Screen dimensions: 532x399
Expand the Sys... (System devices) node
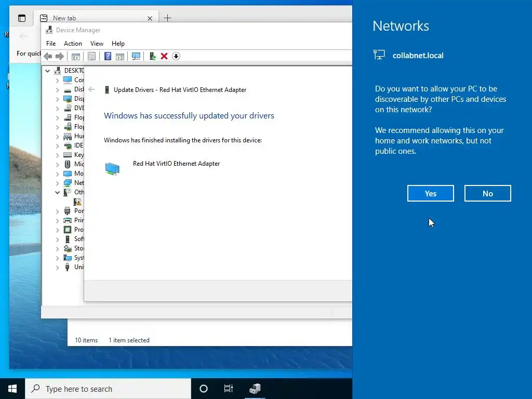click(57, 258)
